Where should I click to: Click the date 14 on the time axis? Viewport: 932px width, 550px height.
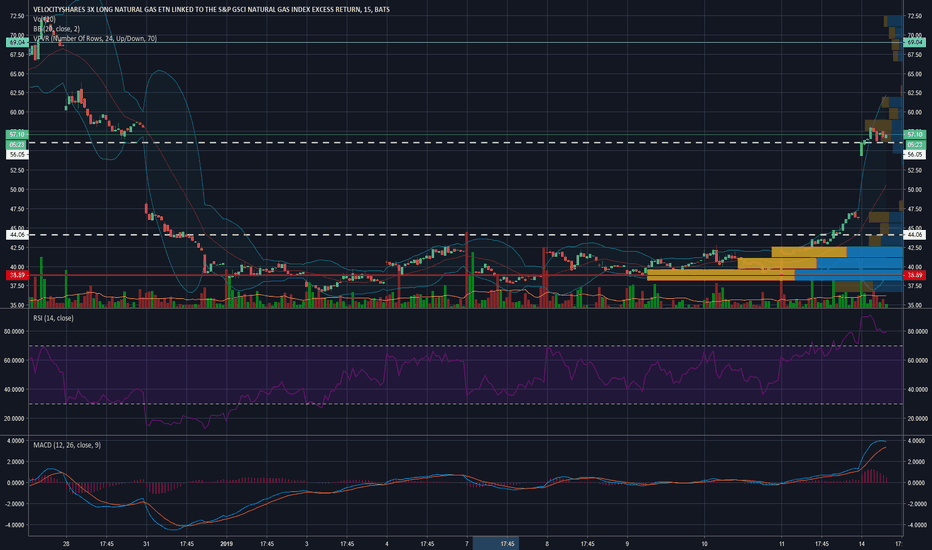pos(861,543)
